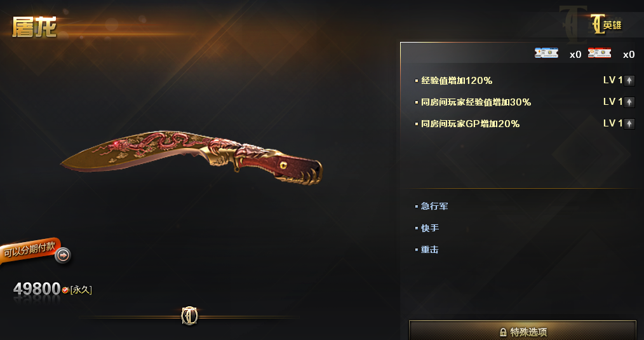Click the 49800 price value
The height and width of the screenshot is (340, 644).
pos(37,289)
